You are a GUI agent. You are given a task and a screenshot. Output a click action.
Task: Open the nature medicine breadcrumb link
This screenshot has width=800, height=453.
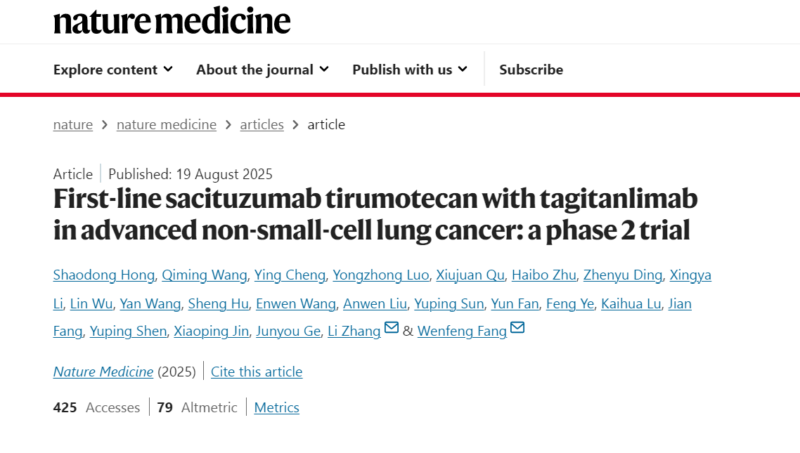[166, 124]
